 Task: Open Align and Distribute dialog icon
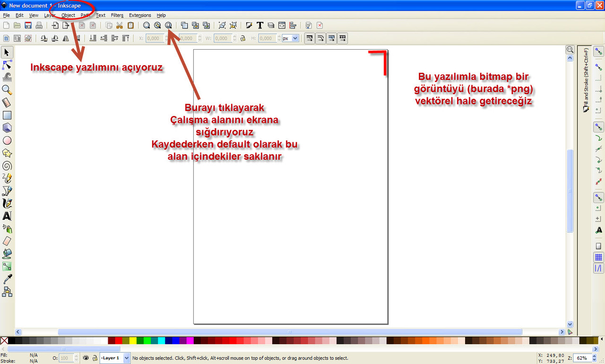293,26
